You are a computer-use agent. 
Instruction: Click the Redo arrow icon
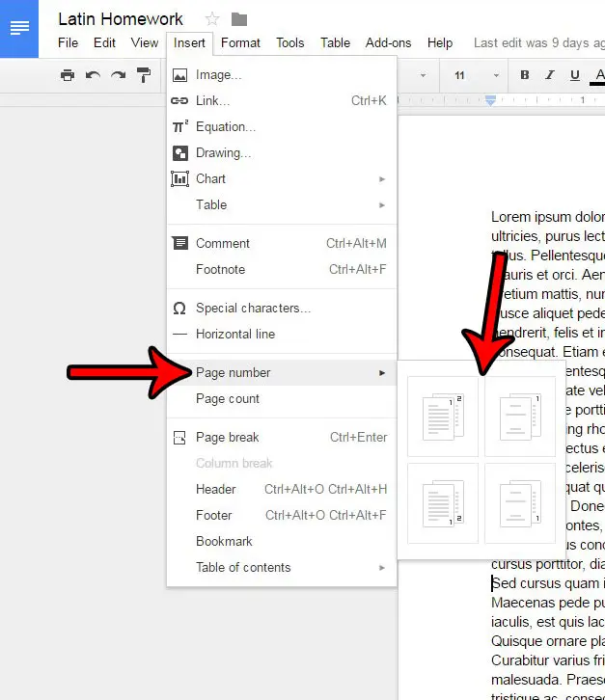118,75
